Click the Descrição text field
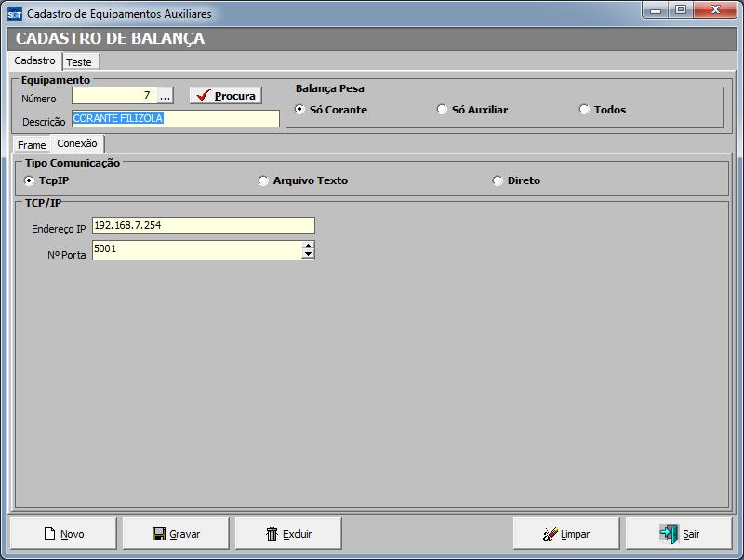This screenshot has width=744, height=560. [175, 119]
